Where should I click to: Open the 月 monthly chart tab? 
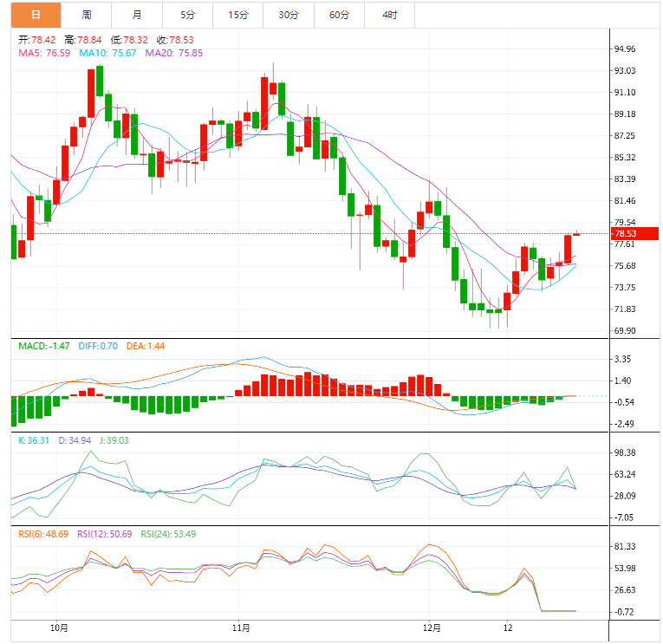point(139,16)
